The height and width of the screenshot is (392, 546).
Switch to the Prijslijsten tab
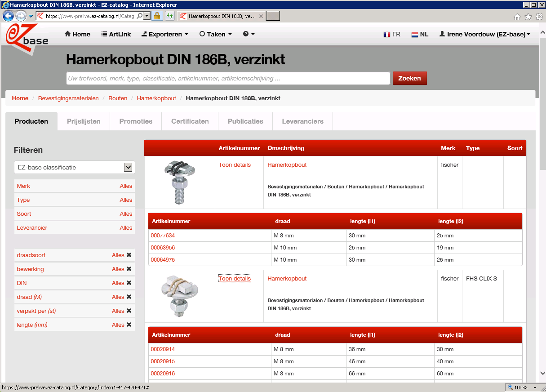(x=84, y=121)
